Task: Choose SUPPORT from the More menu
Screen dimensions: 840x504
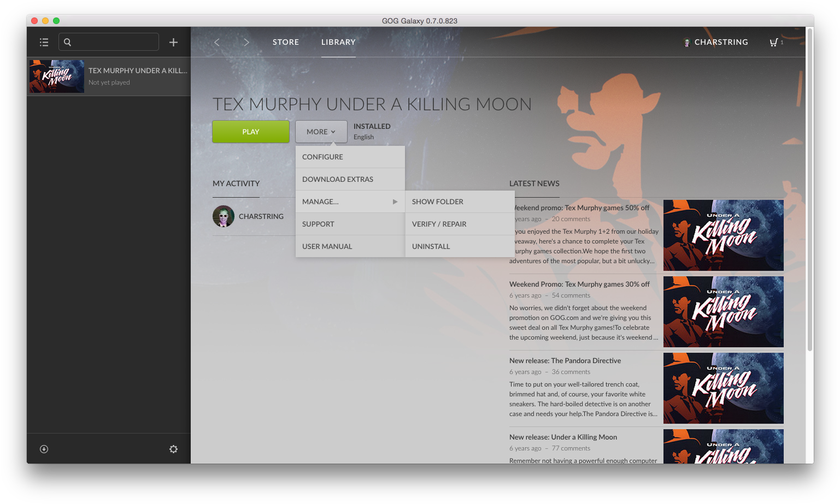Action: 350,224
